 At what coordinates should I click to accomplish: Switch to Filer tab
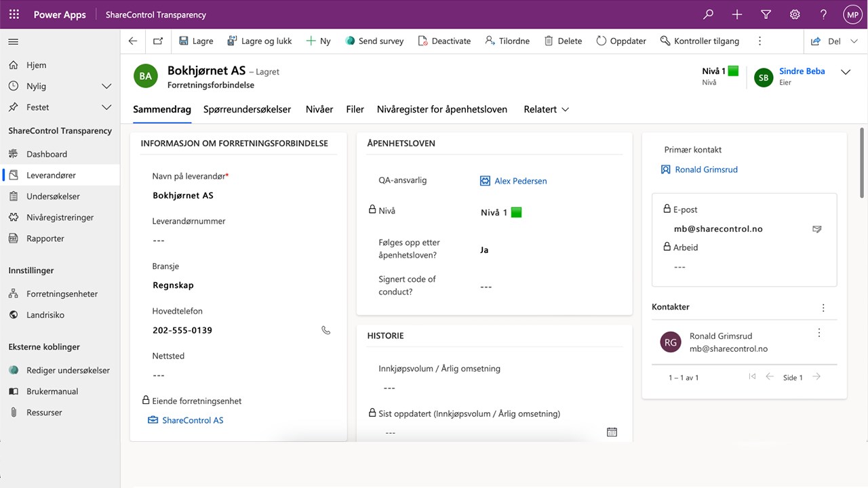(355, 109)
